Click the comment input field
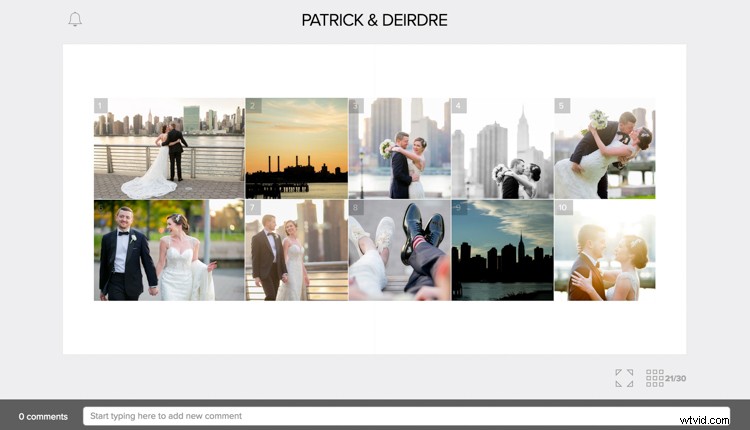 [x=406, y=416]
